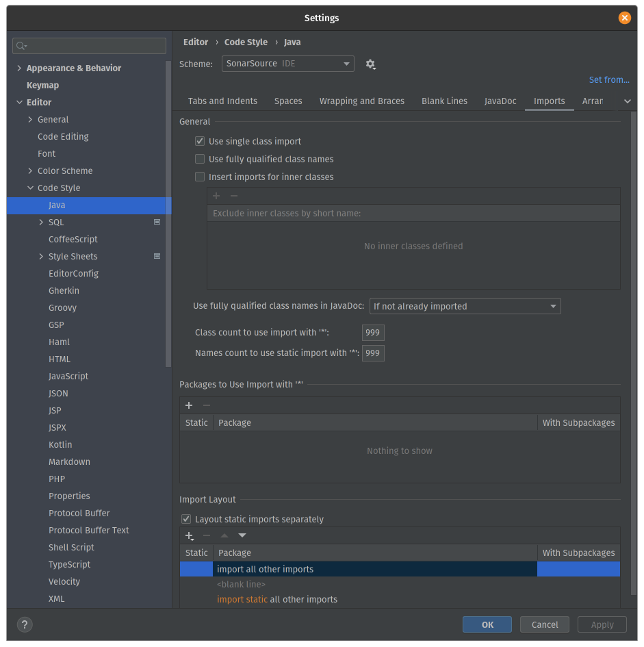Expand Appearance & Behavior section
Image resolution: width=644 pixels, height=647 pixels.
(19, 68)
